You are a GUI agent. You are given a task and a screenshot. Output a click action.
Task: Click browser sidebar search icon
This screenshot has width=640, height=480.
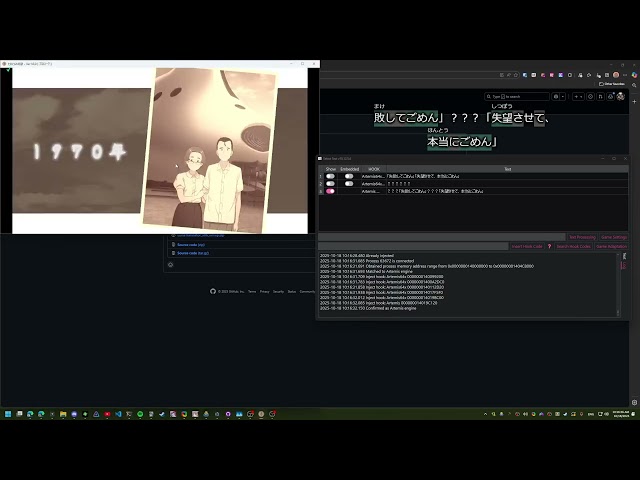coord(634,85)
